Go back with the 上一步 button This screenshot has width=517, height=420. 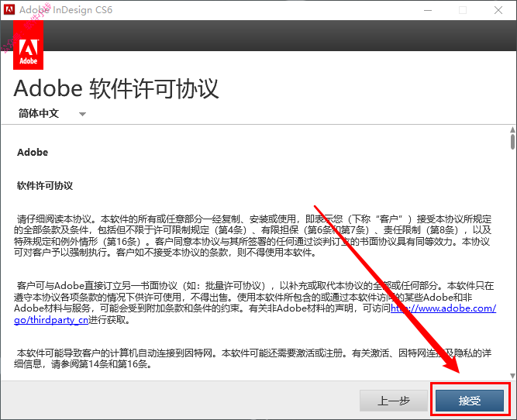(393, 401)
